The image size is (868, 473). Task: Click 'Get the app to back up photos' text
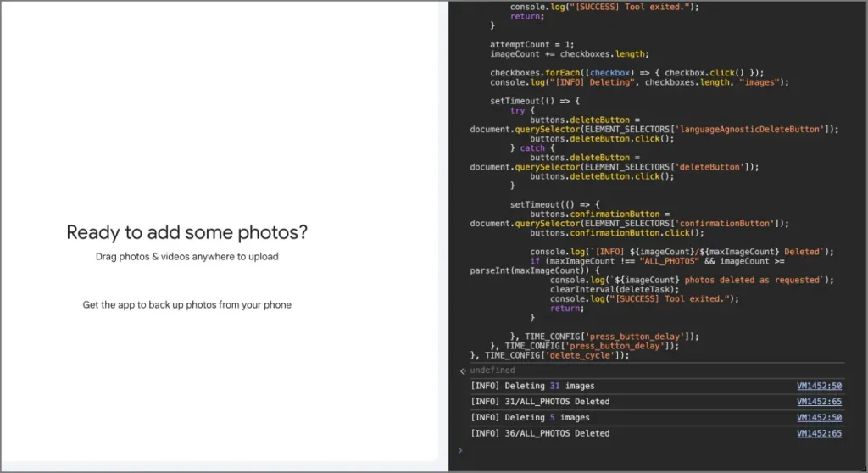pyautogui.click(x=187, y=304)
